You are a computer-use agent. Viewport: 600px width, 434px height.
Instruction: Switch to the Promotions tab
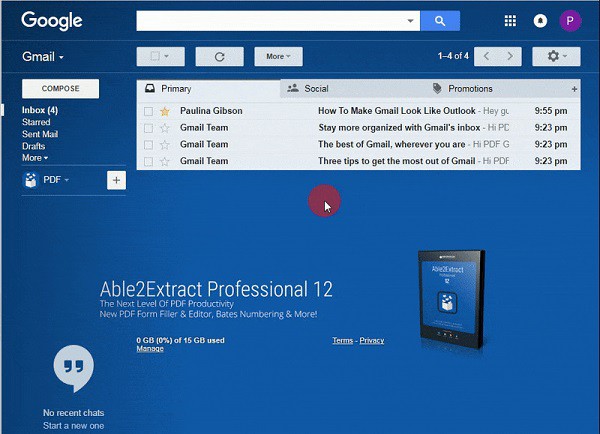tap(468, 89)
